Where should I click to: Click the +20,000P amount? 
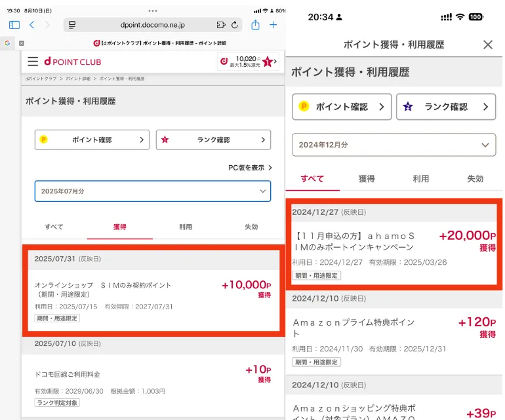click(x=468, y=236)
